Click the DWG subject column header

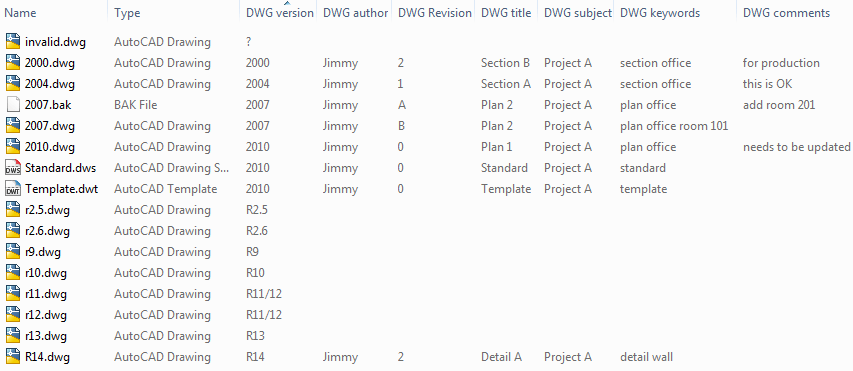pos(577,13)
